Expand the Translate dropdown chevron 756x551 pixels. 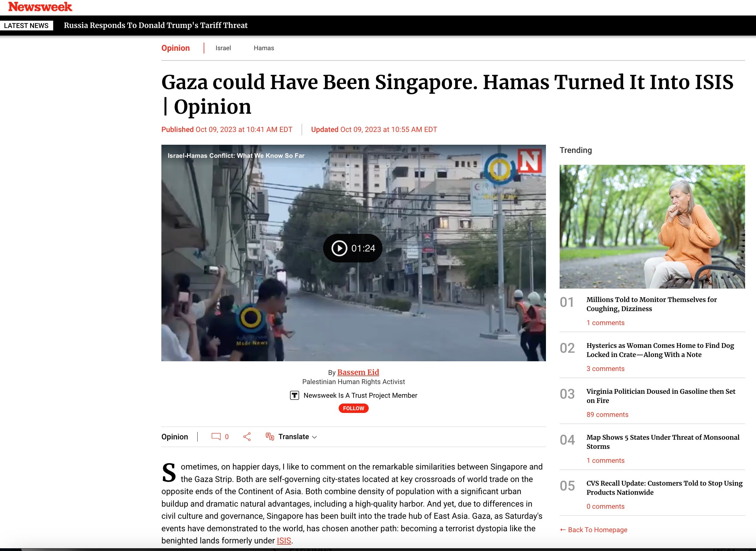coord(314,437)
